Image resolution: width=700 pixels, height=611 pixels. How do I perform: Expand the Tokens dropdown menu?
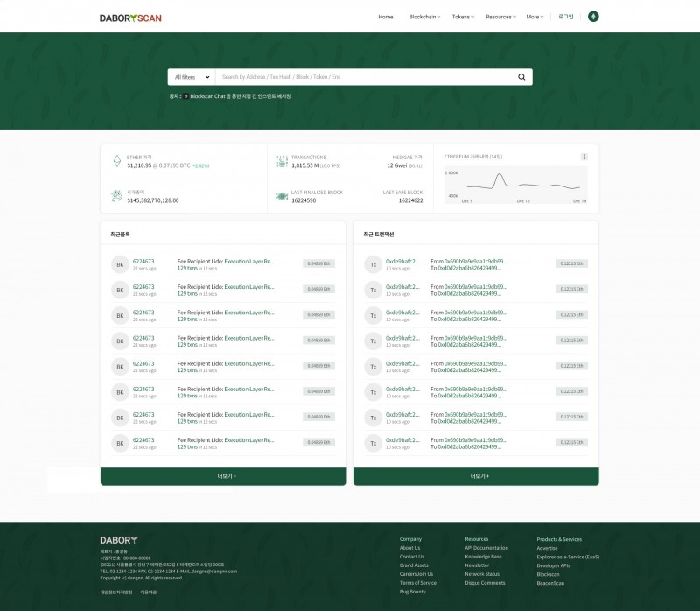(463, 17)
